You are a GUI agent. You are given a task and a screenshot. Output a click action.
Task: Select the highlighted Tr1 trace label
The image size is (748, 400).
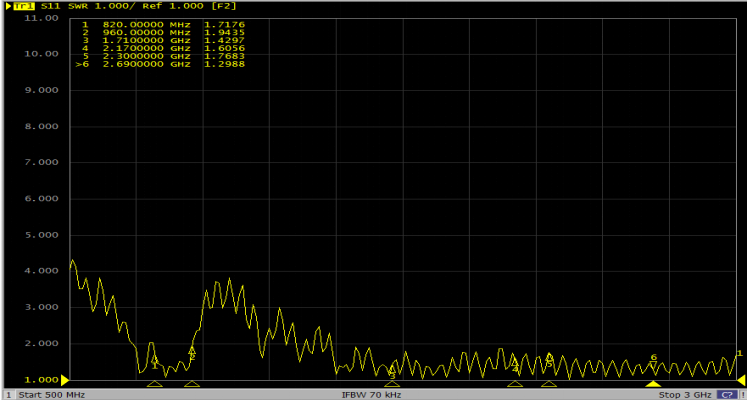pos(25,6)
